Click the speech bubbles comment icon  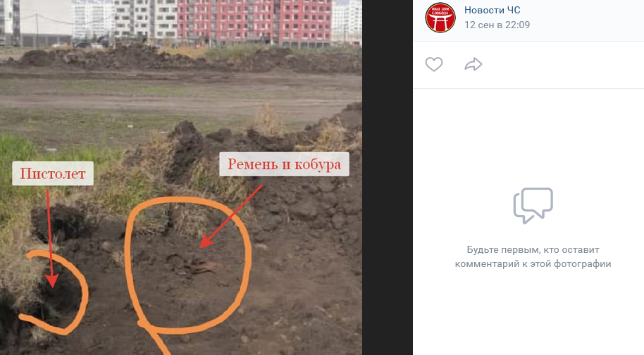point(533,205)
